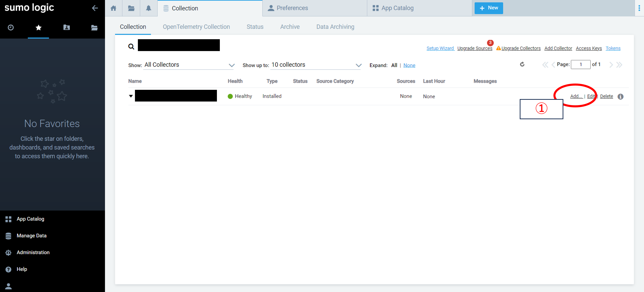
Task: Collapse the left sidebar with the back arrow
Action: click(95, 8)
